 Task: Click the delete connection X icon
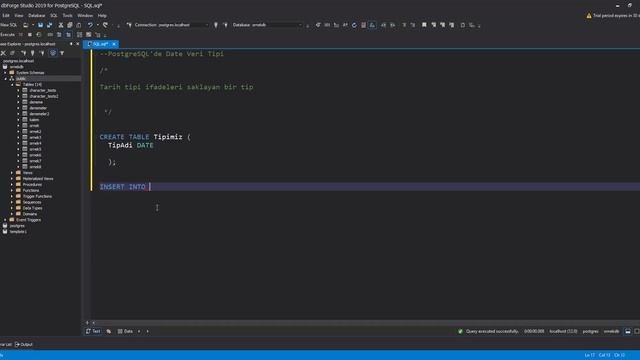tap(3, 53)
